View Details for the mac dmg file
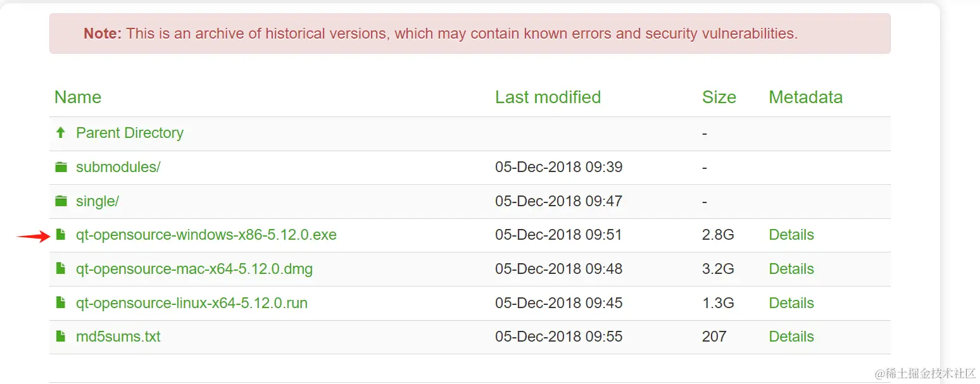 pos(791,269)
